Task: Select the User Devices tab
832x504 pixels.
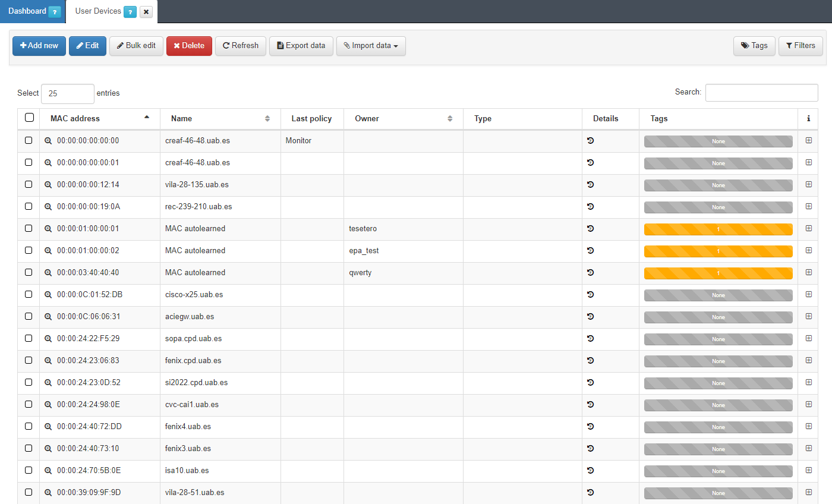Action: coord(98,11)
